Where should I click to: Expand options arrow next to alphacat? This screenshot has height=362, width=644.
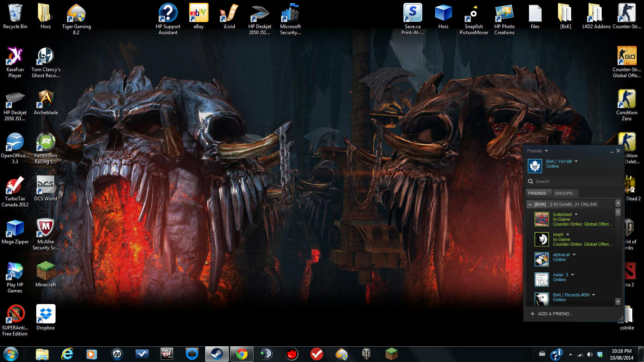tap(574, 255)
